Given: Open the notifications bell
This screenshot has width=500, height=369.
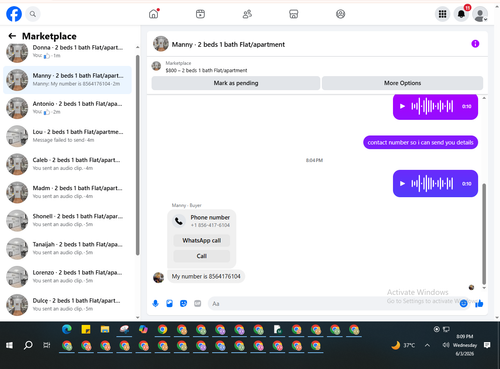Looking at the screenshot, I should [x=461, y=14].
